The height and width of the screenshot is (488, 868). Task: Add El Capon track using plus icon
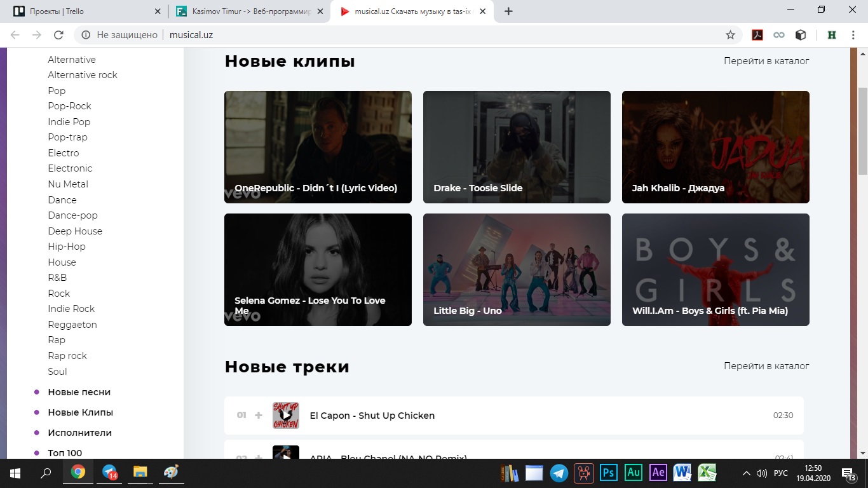click(x=259, y=415)
